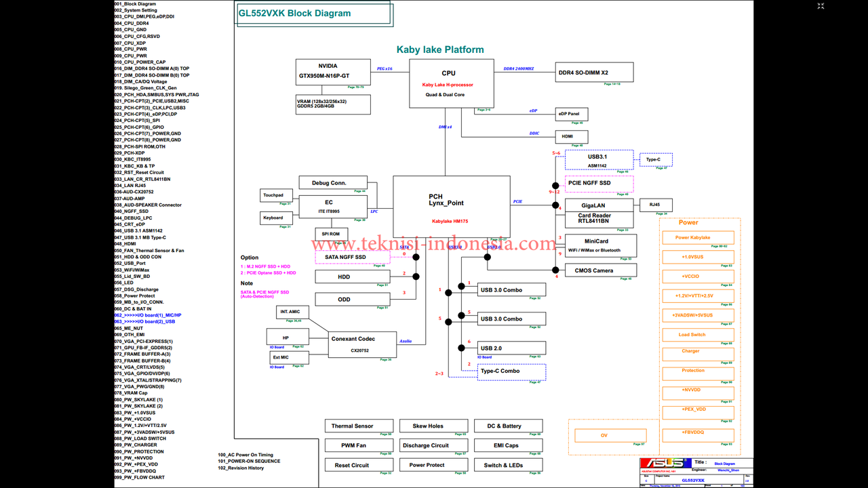This screenshot has width=868, height=488.
Task: Click the 'DDR4 SO-DIMM X2' block
Action: click(595, 73)
